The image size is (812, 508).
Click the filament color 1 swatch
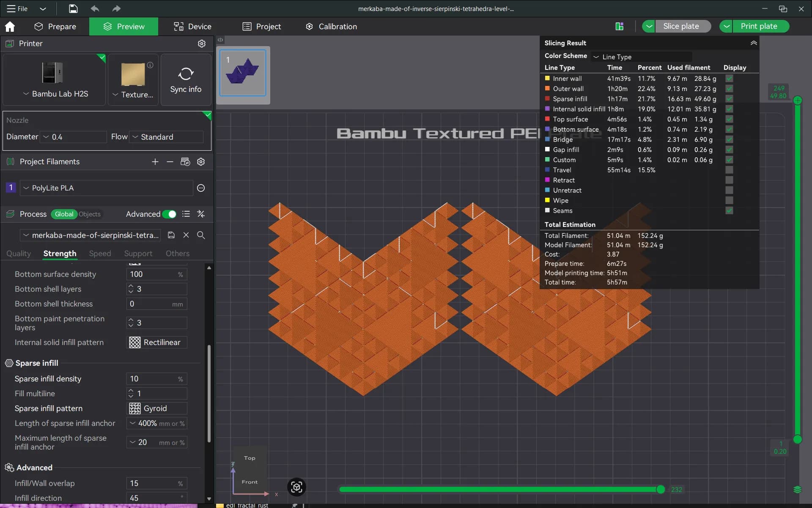tap(11, 188)
